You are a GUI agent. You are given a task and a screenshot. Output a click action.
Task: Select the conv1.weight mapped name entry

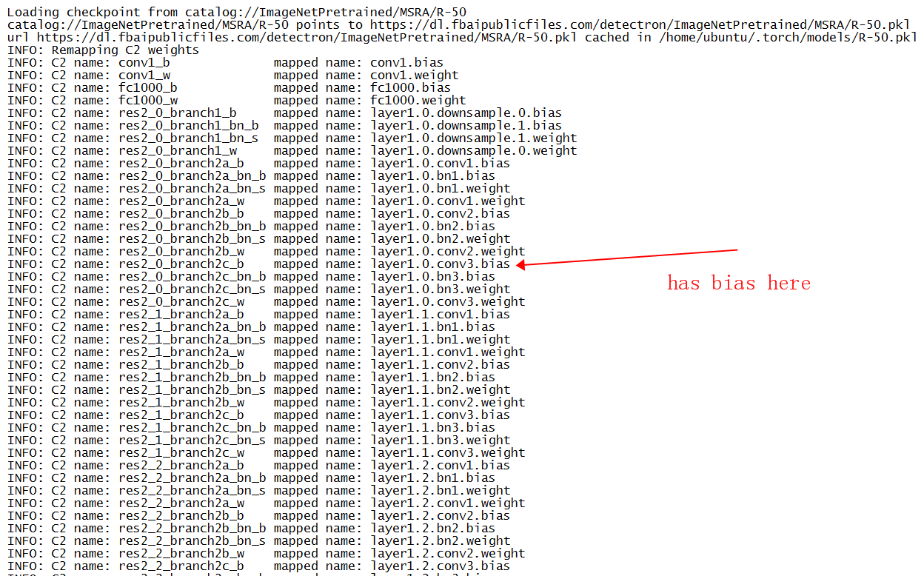414,75
